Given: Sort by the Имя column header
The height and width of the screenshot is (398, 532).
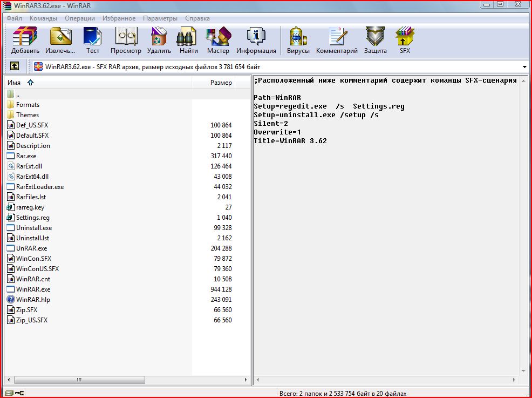Looking at the screenshot, I should [15, 83].
